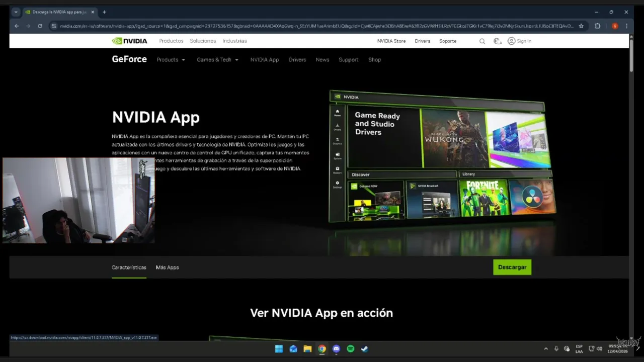Close the NVIDIA app browser tab

pyautogui.click(x=93, y=12)
